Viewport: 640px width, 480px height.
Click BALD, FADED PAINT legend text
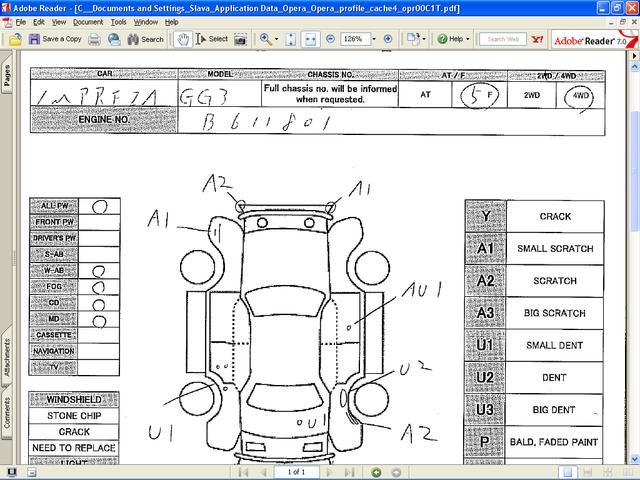(x=554, y=442)
